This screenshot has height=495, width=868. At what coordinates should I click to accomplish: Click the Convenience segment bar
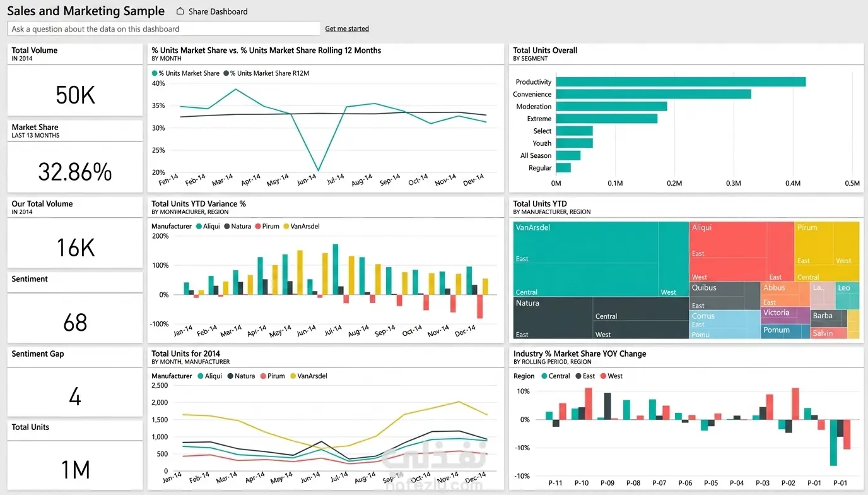pos(654,94)
